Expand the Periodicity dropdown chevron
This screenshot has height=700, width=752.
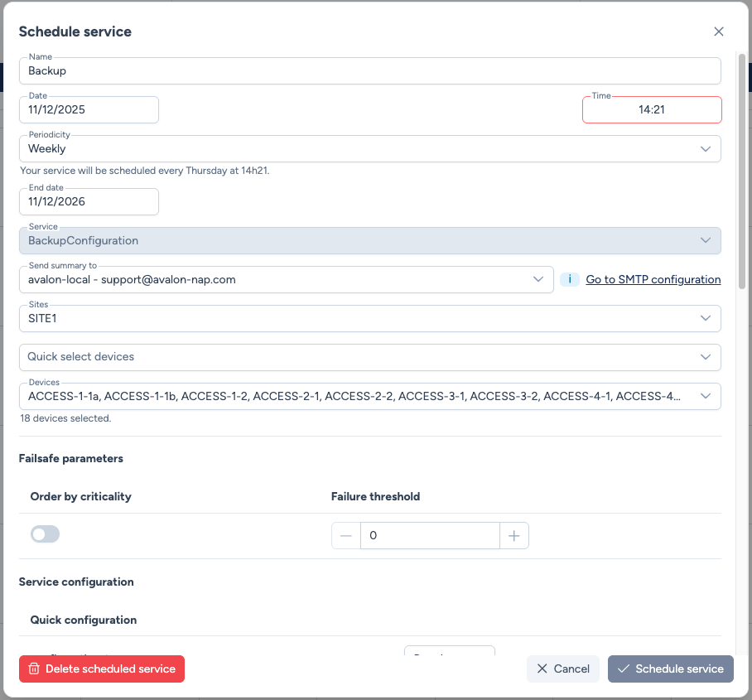click(x=706, y=149)
